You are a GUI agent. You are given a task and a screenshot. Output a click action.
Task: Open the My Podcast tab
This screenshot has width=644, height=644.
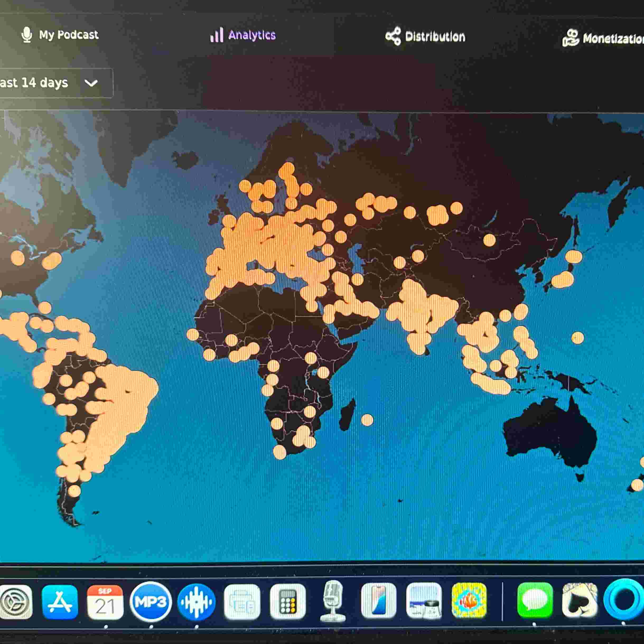pos(68,35)
